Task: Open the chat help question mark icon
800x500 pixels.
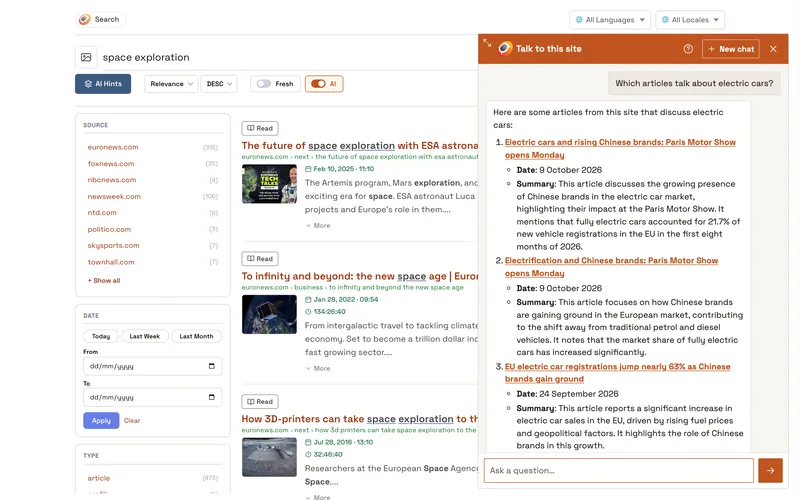Action: pos(688,49)
